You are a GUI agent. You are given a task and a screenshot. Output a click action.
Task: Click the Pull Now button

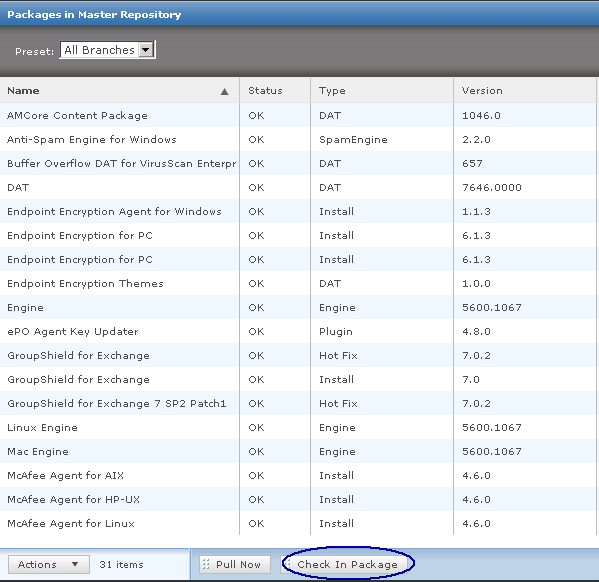point(235,564)
